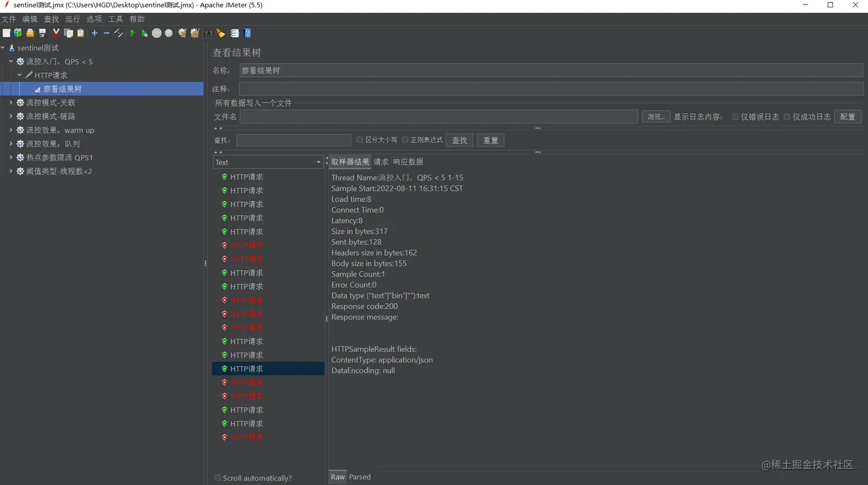868x485 pixels.
Task: Click gear icon of 热点参数限流 QPS1 group
Action: 20,157
